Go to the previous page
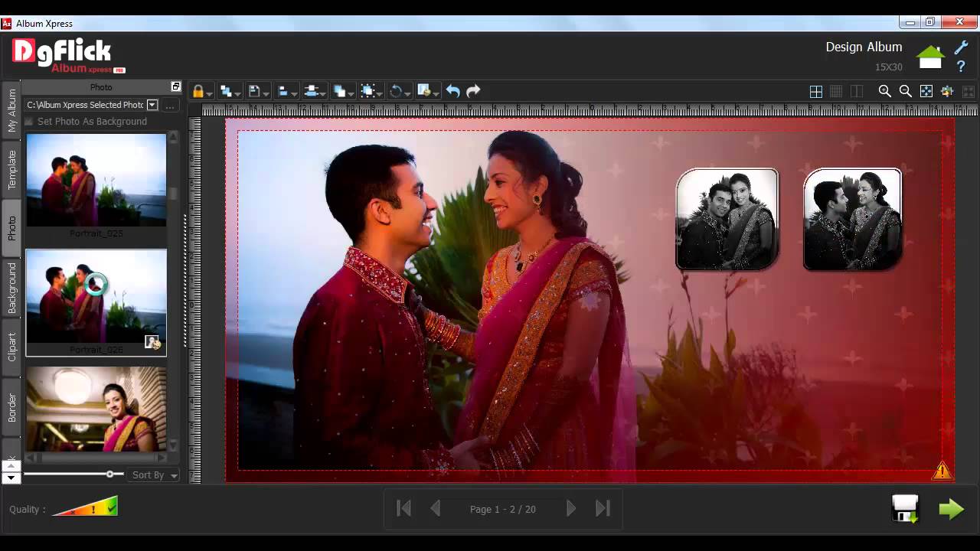 pos(436,508)
